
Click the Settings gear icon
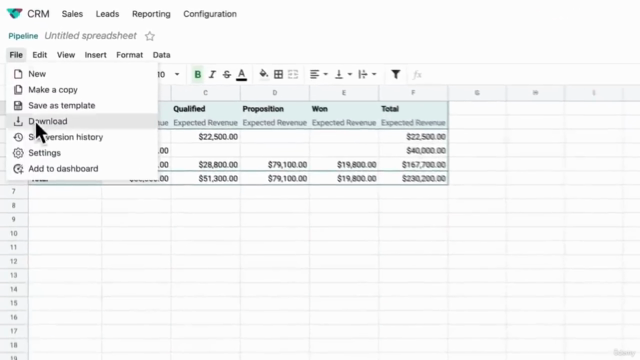(18, 153)
